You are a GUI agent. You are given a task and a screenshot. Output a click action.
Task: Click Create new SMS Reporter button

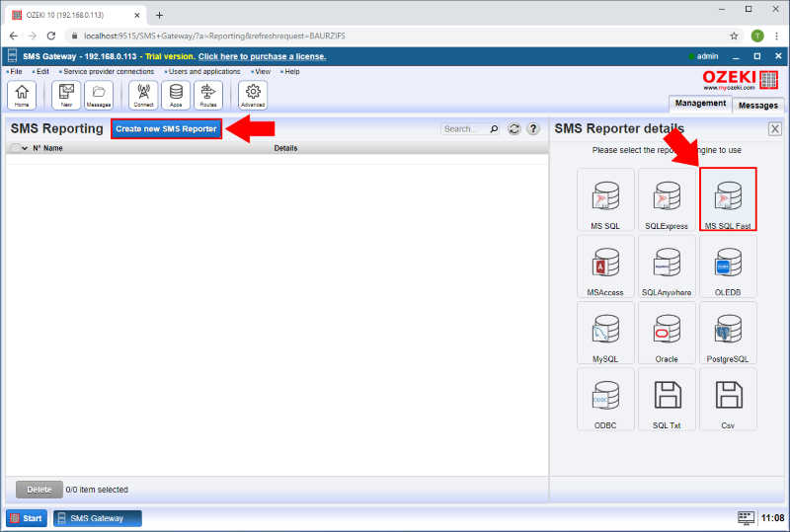[166, 129]
